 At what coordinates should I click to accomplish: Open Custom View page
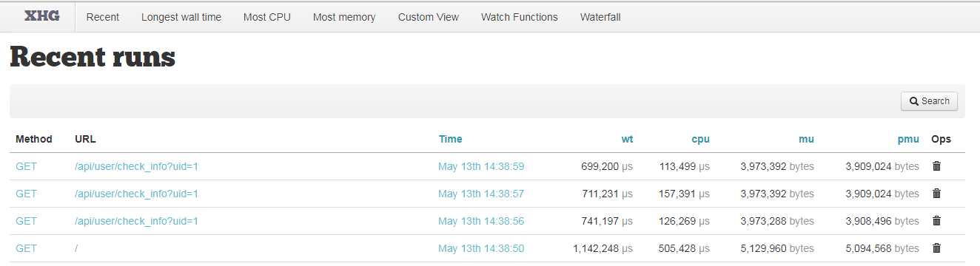point(429,17)
